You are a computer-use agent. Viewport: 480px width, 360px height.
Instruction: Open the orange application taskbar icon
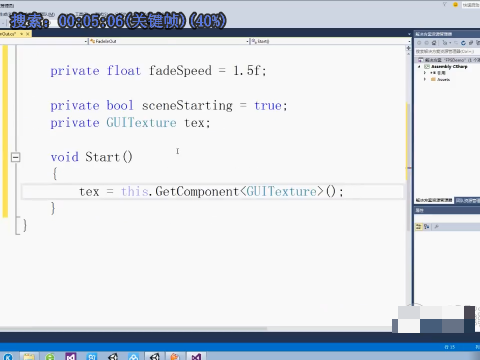[x=175, y=356]
